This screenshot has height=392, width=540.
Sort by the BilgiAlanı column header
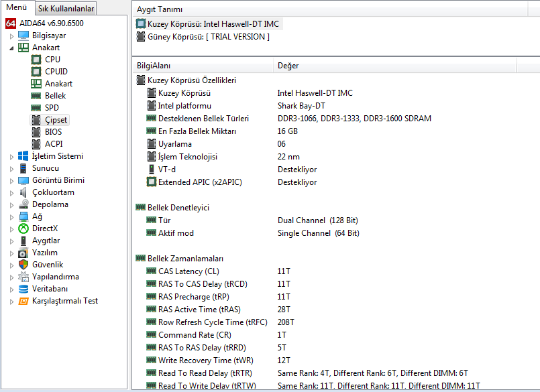click(x=203, y=66)
